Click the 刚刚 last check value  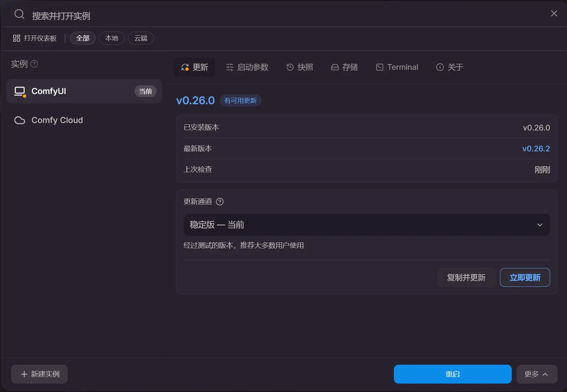coord(542,170)
